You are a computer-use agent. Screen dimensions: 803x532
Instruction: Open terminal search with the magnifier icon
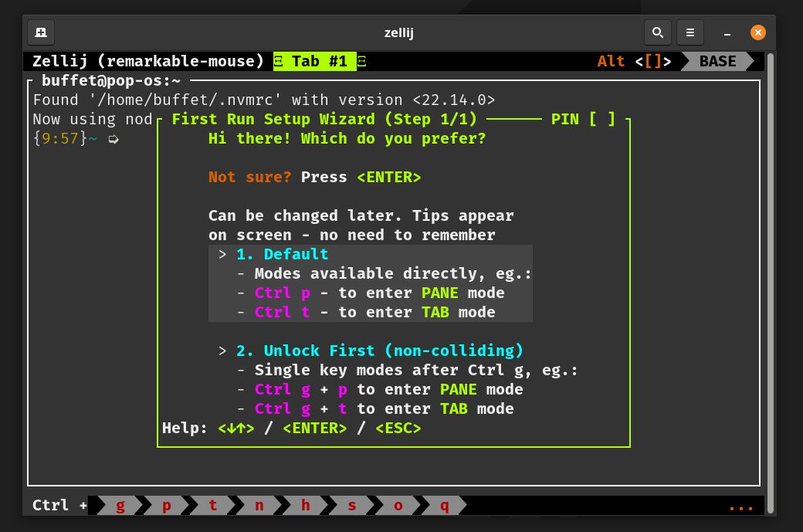pos(658,32)
